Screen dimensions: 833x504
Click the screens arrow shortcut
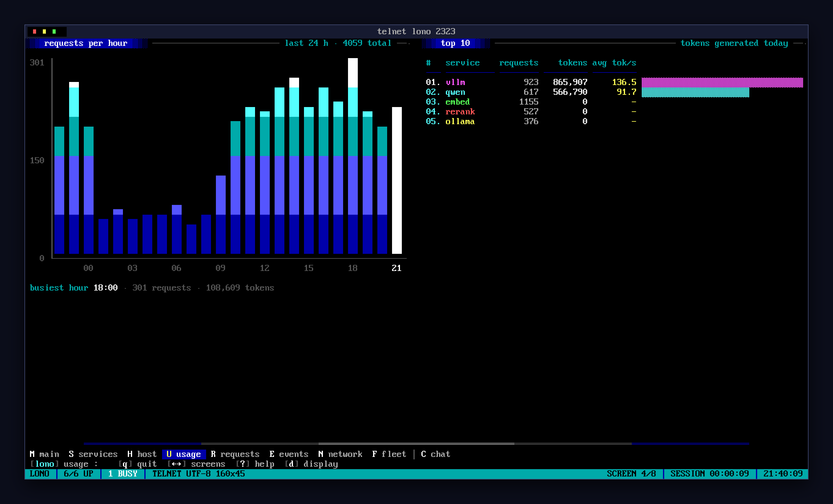pos(196,464)
